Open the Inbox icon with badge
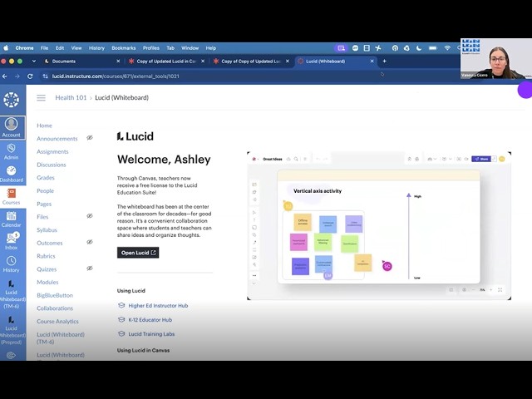The width and height of the screenshot is (532, 399). click(x=11, y=242)
